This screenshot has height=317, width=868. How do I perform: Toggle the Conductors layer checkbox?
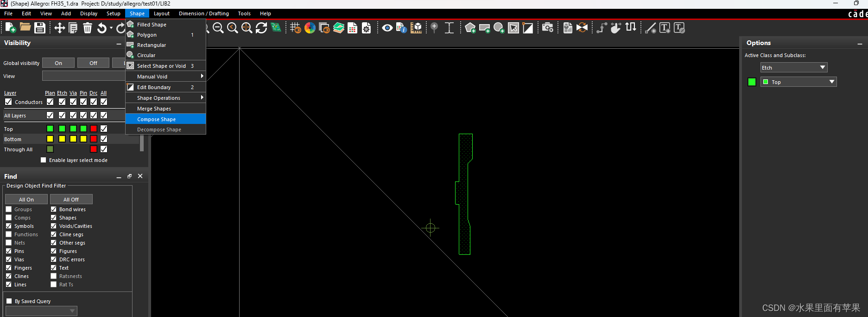[8, 102]
